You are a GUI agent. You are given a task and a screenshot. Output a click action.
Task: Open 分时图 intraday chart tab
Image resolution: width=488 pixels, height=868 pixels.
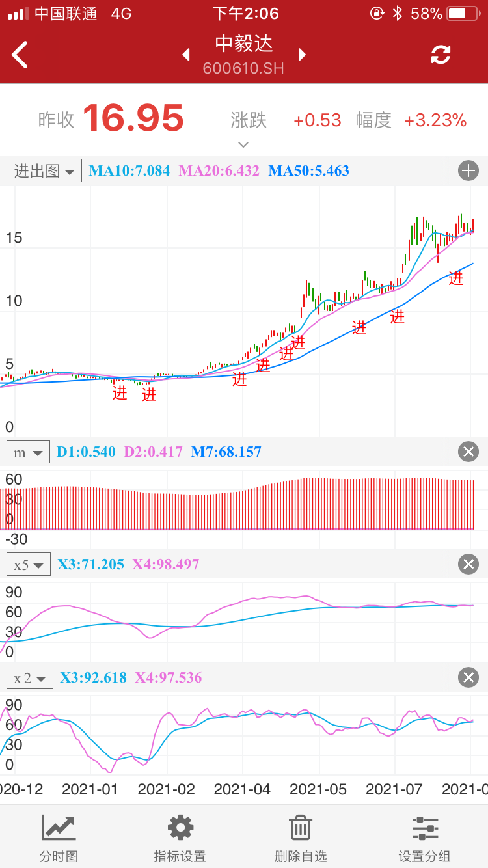pos(59,838)
